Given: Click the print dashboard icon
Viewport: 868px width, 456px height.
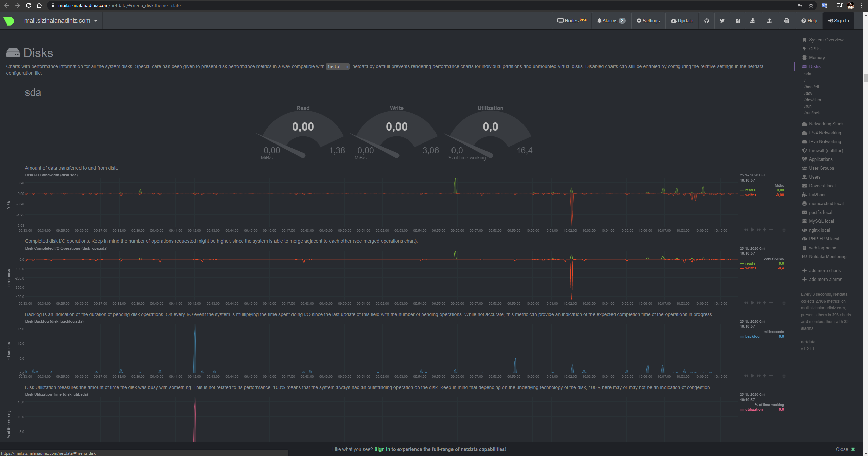Looking at the screenshot, I should click(x=786, y=21).
